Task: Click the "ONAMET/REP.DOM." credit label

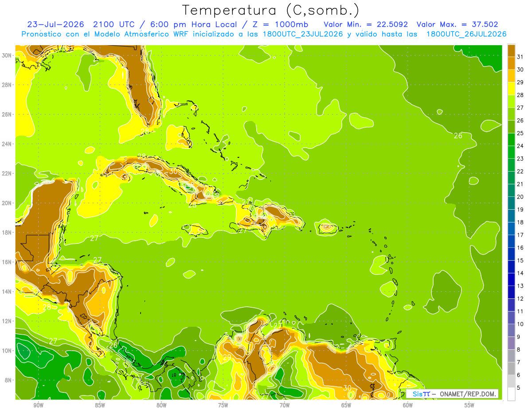Action: 468,394
